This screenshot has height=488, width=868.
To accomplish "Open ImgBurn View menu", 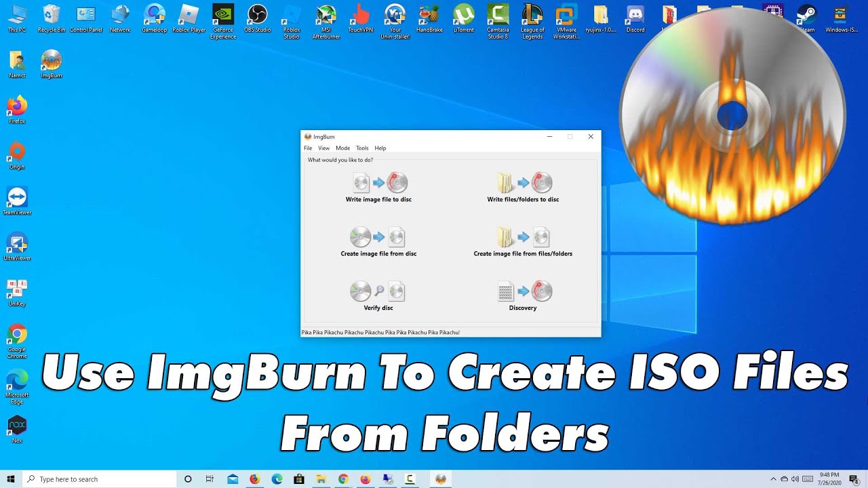I will tap(324, 148).
